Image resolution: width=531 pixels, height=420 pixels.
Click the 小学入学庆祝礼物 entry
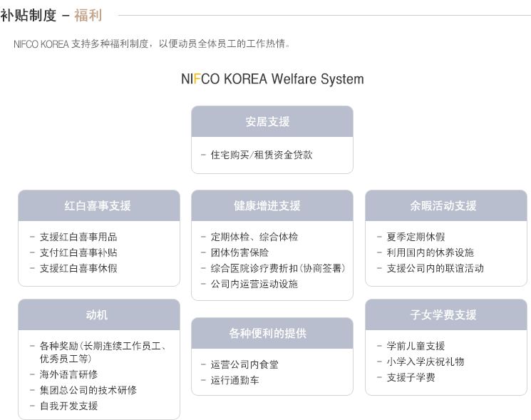[x=426, y=362]
